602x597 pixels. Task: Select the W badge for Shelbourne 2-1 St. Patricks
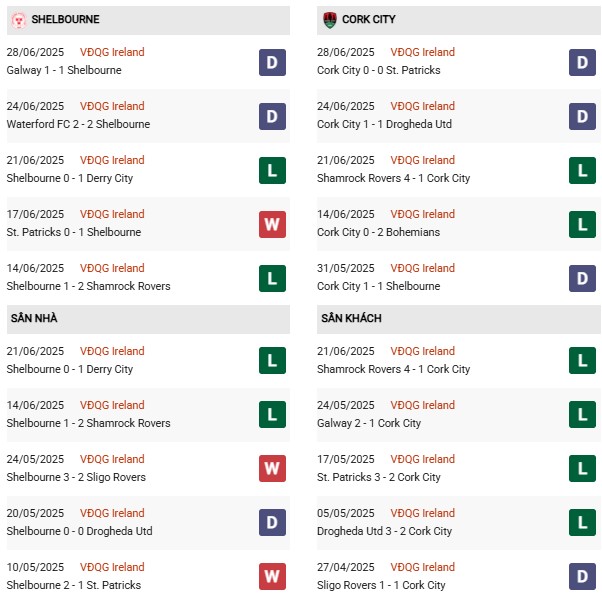tap(272, 577)
